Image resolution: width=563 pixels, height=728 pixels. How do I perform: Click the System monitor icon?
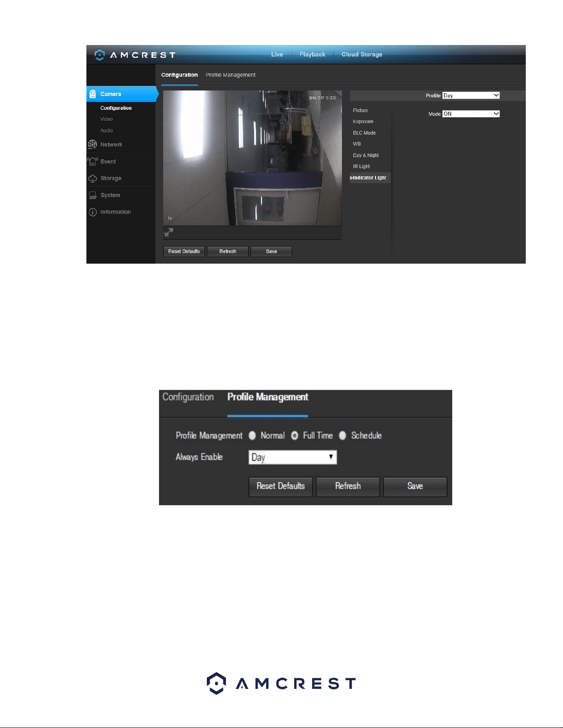coord(92,195)
